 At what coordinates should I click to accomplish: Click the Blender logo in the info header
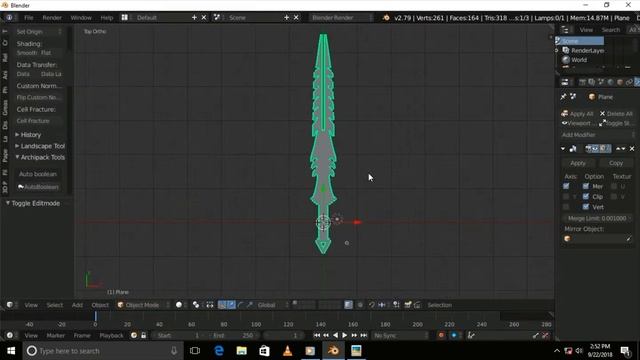[x=386, y=18]
